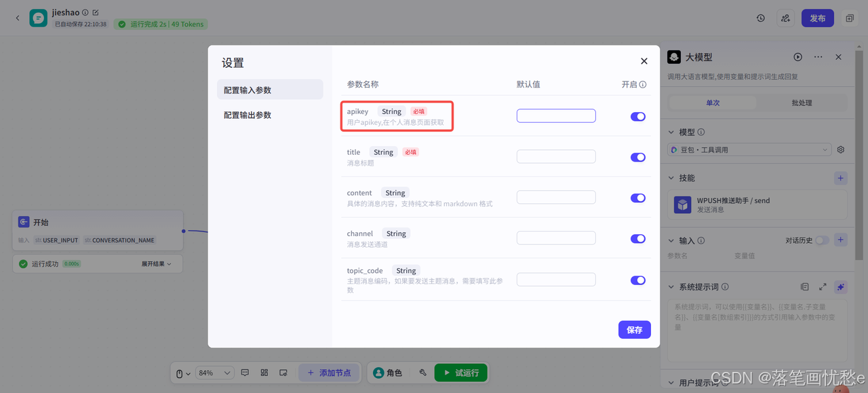868x393 pixels.
Task: Edit the jieshao name pencil icon
Action: 96,12
